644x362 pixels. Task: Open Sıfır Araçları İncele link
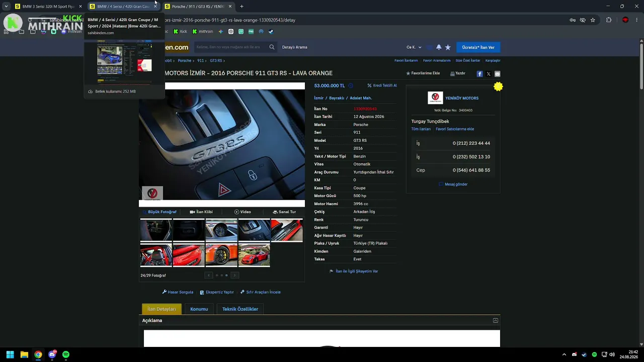[x=261, y=292]
